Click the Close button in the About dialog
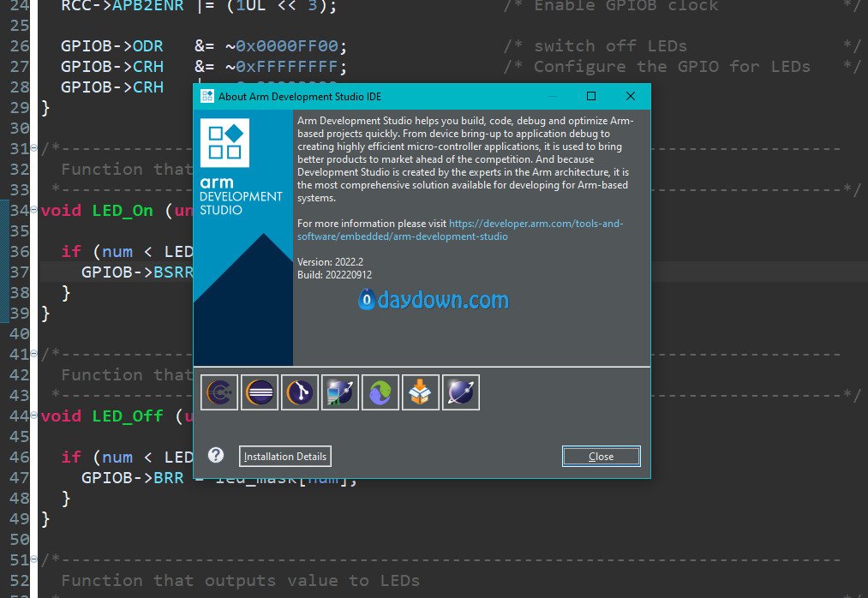 point(602,457)
